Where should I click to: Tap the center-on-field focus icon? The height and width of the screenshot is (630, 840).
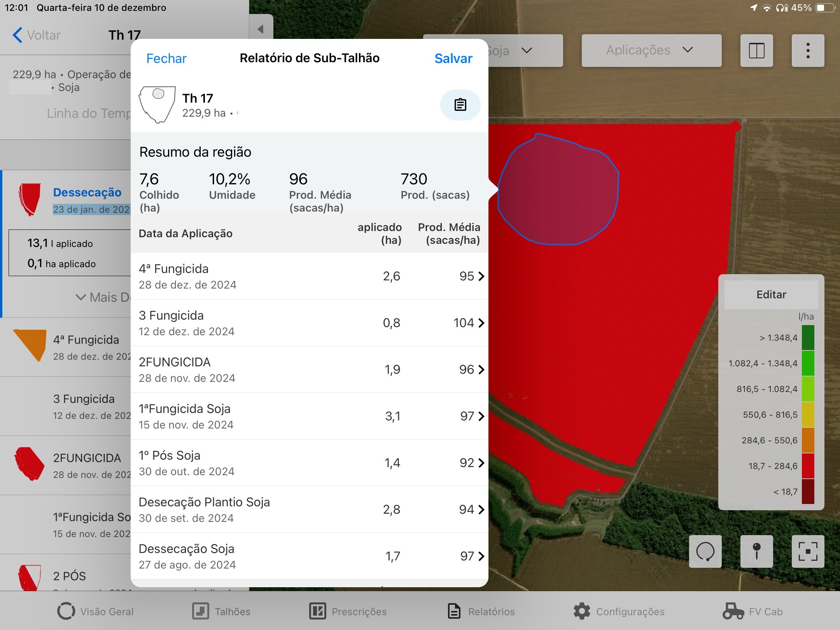(x=808, y=551)
